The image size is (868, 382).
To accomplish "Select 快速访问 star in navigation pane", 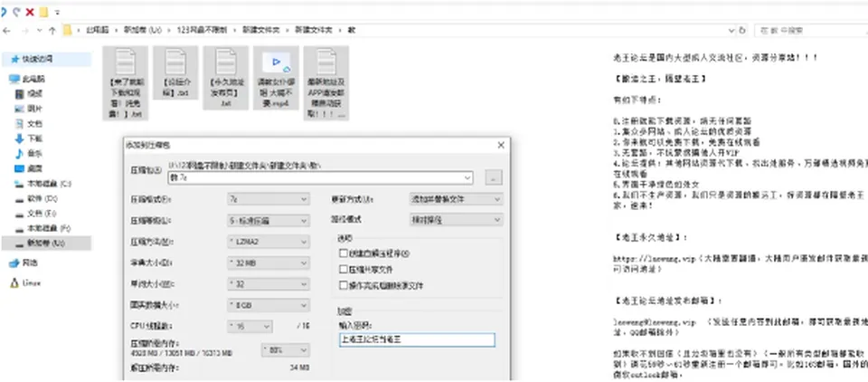I will click(x=46, y=60).
